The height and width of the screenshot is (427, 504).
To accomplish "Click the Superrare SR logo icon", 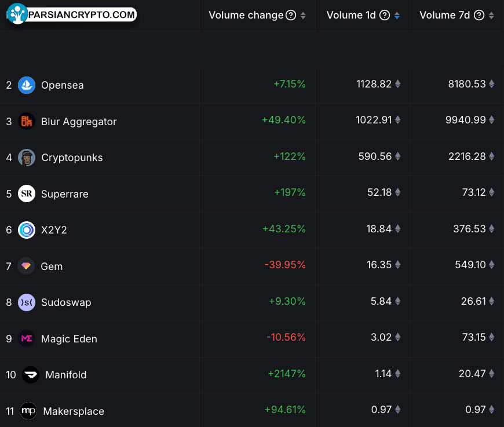I will coord(27,194).
